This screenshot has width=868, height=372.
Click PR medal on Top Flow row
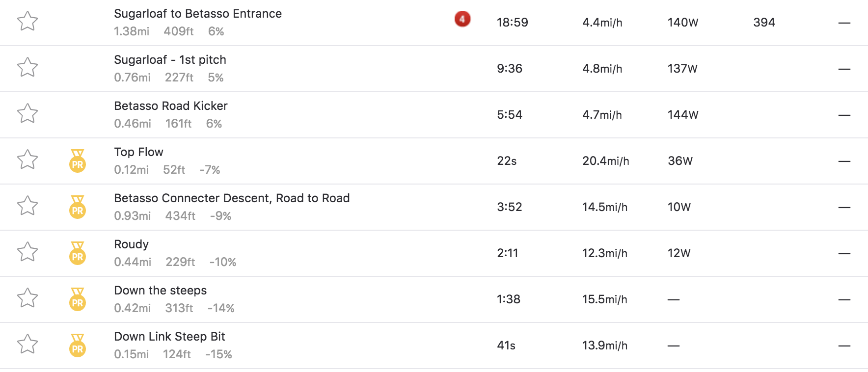[78, 161]
